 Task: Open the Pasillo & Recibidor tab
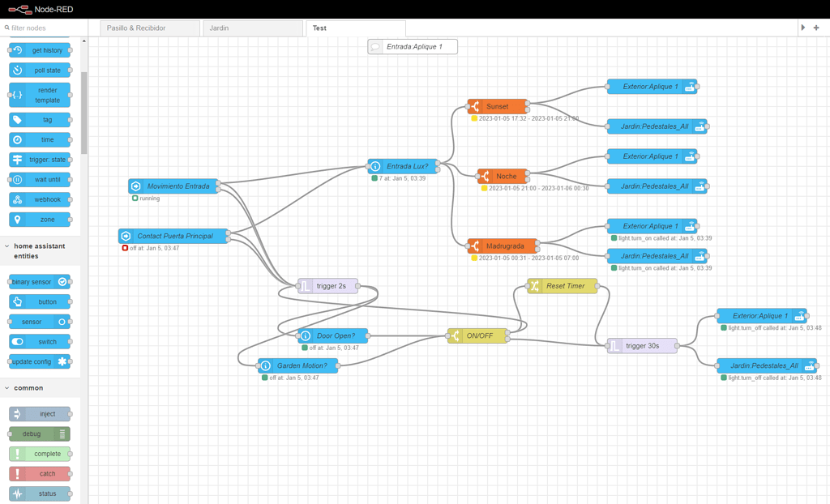149,27
